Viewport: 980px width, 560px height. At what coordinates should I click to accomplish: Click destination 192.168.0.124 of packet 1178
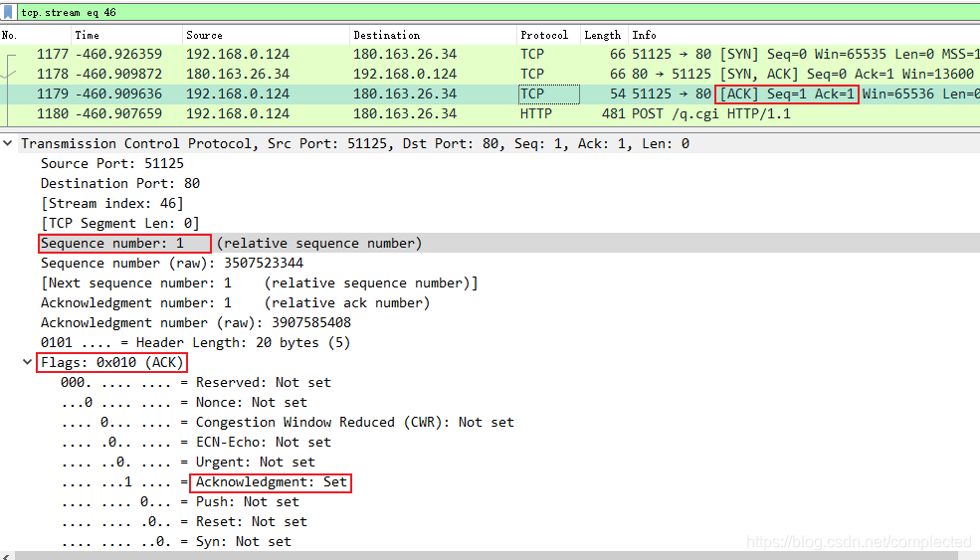405,75
